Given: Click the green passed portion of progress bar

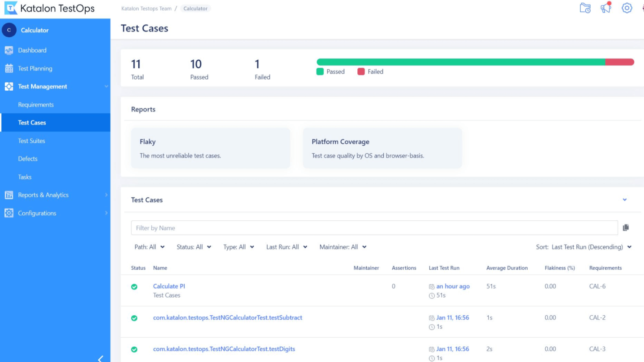Looking at the screenshot, I should point(461,62).
